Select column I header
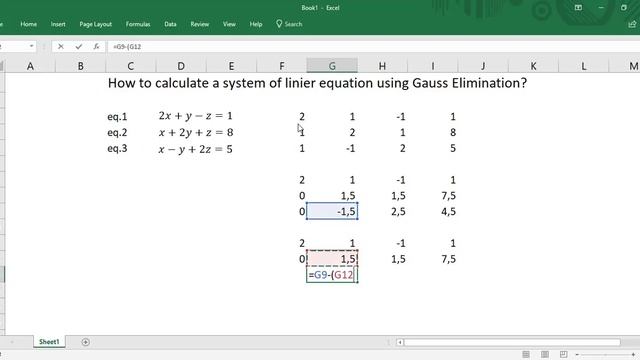Image resolution: width=640 pixels, height=360 pixels. click(433, 66)
